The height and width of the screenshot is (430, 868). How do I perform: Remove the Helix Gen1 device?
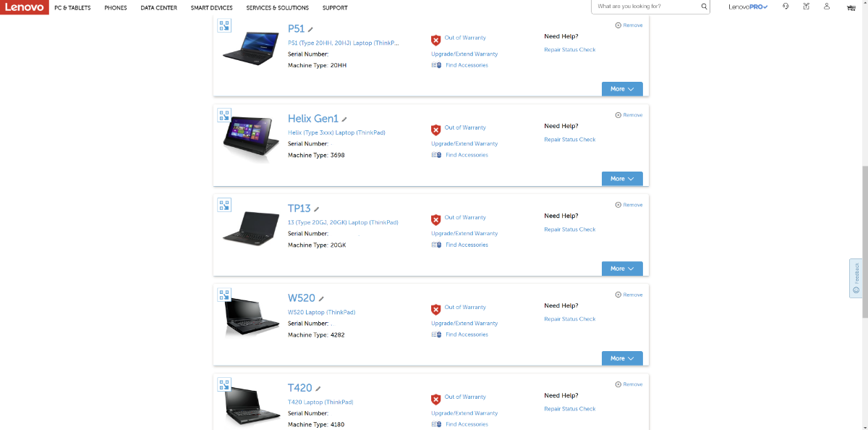coord(629,115)
